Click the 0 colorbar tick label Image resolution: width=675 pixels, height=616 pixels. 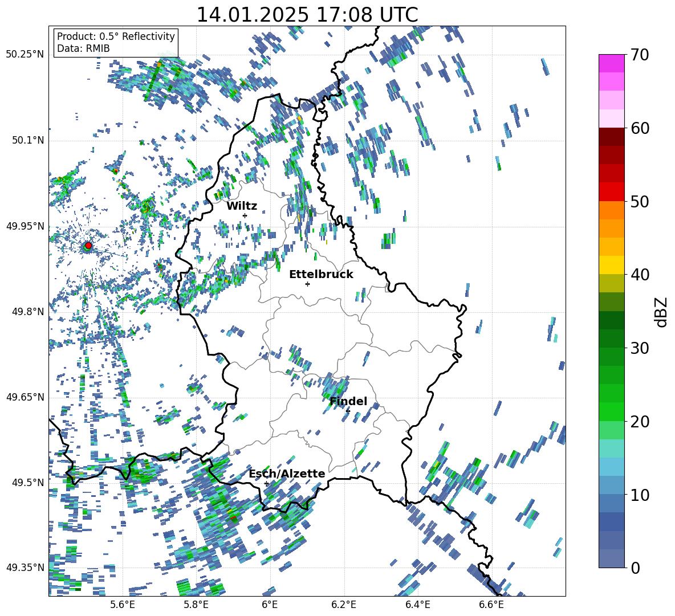tap(636, 568)
